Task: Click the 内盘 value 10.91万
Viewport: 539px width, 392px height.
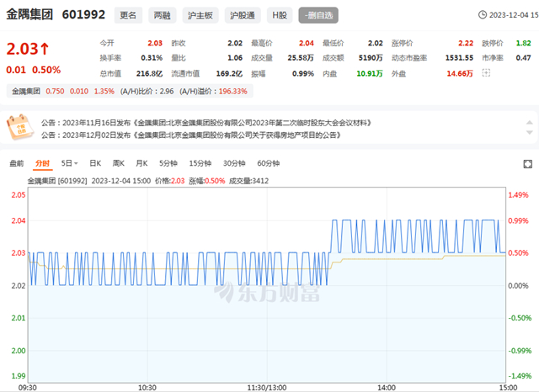Action: [x=370, y=73]
